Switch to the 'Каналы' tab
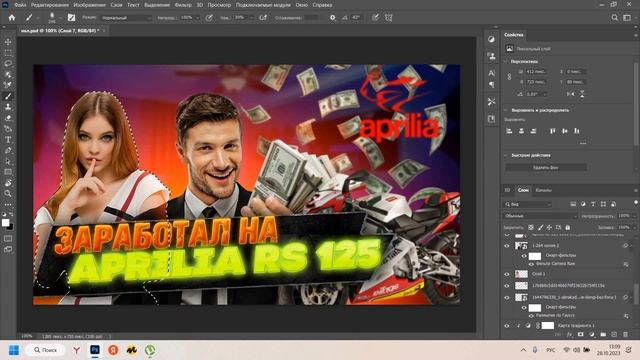The image size is (640, 360). [543, 190]
